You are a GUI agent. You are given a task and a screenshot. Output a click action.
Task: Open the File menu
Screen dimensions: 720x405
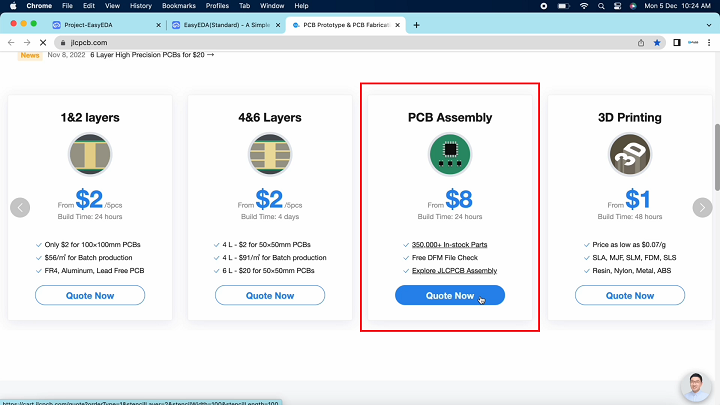click(x=68, y=6)
